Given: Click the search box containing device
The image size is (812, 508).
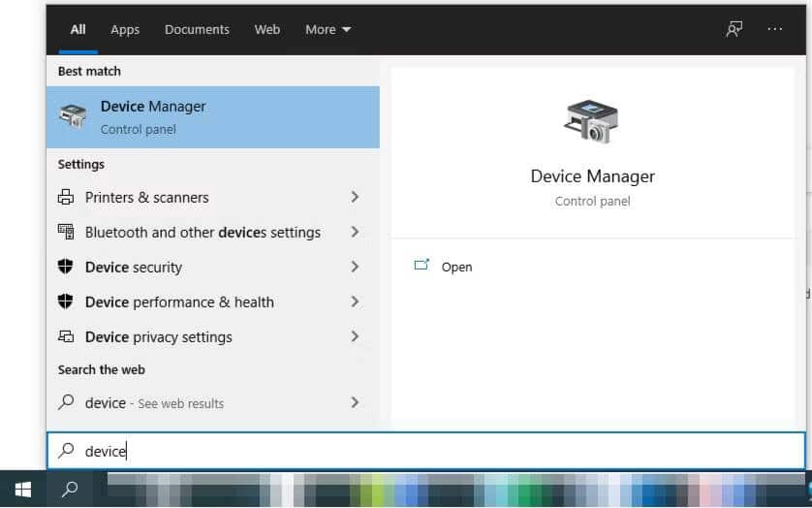Looking at the screenshot, I should pos(426,451).
